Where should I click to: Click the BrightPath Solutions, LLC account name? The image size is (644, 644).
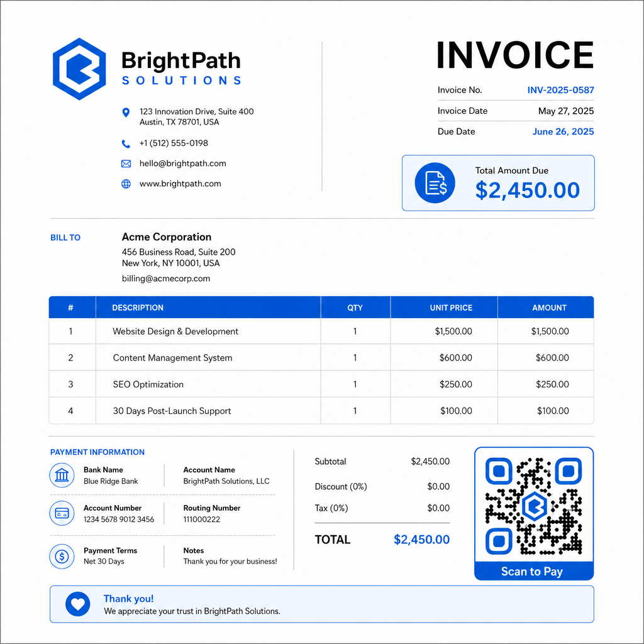coord(226,481)
